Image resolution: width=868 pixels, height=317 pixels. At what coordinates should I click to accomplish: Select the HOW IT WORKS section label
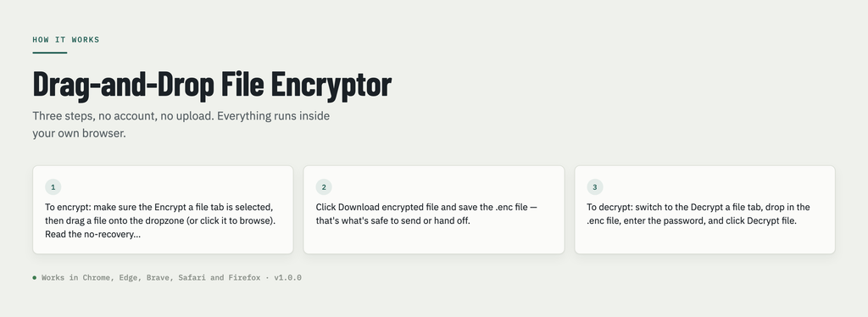(x=66, y=40)
